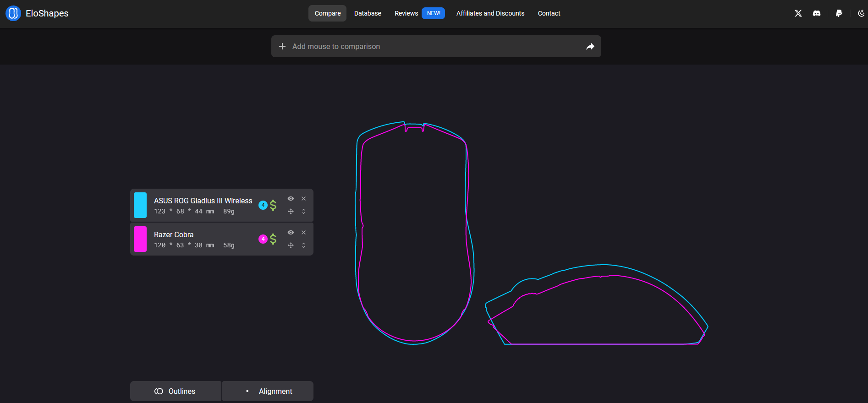Image resolution: width=868 pixels, height=403 pixels.
Task: Toggle dark mode moon icon
Action: (x=861, y=13)
